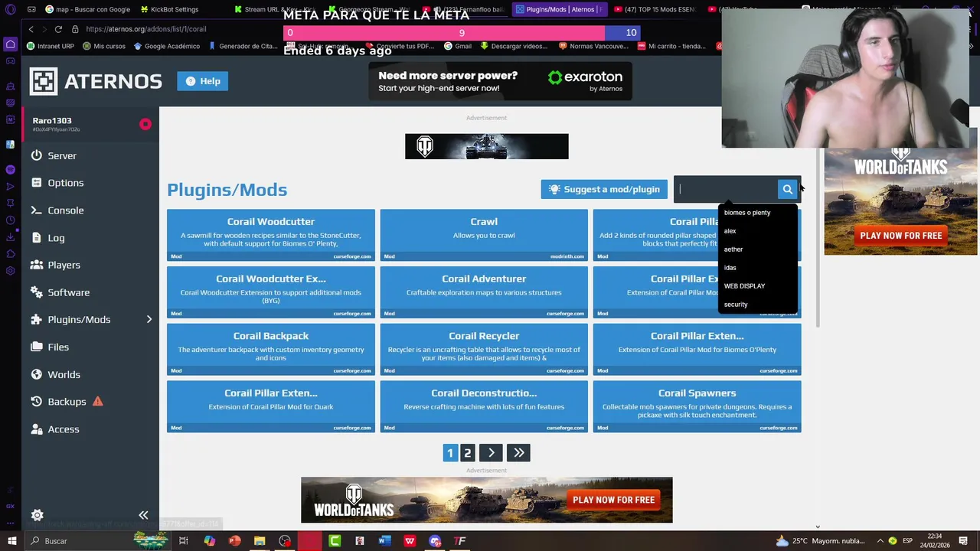Reload the page in browser

point(58,29)
